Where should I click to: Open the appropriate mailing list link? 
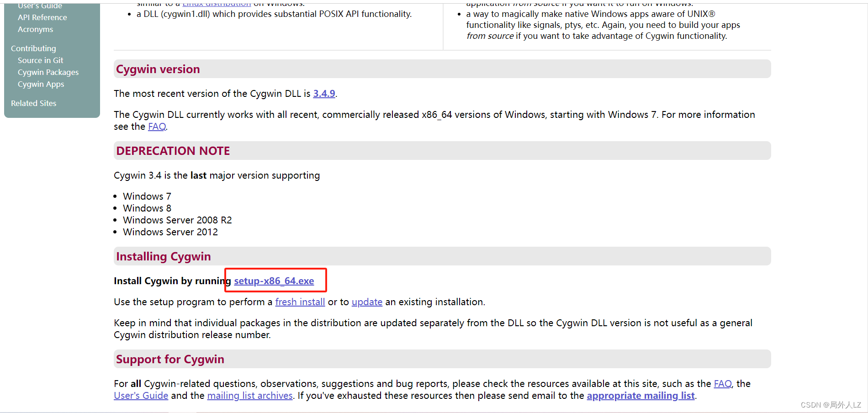point(640,396)
